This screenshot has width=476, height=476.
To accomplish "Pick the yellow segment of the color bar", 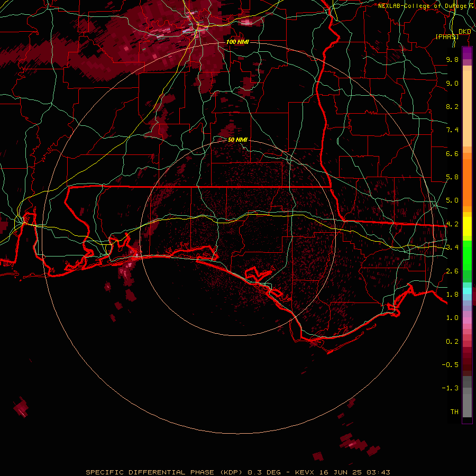I will 467,226.
